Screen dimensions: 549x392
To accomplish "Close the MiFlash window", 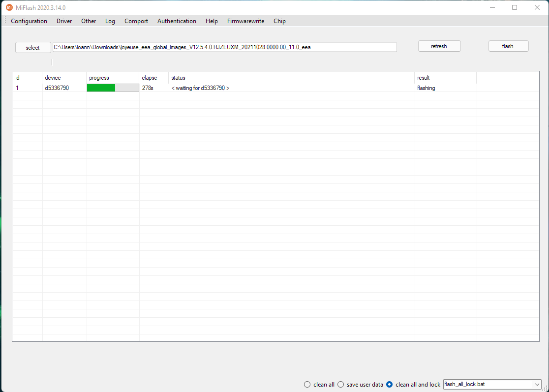I will 537,7.
